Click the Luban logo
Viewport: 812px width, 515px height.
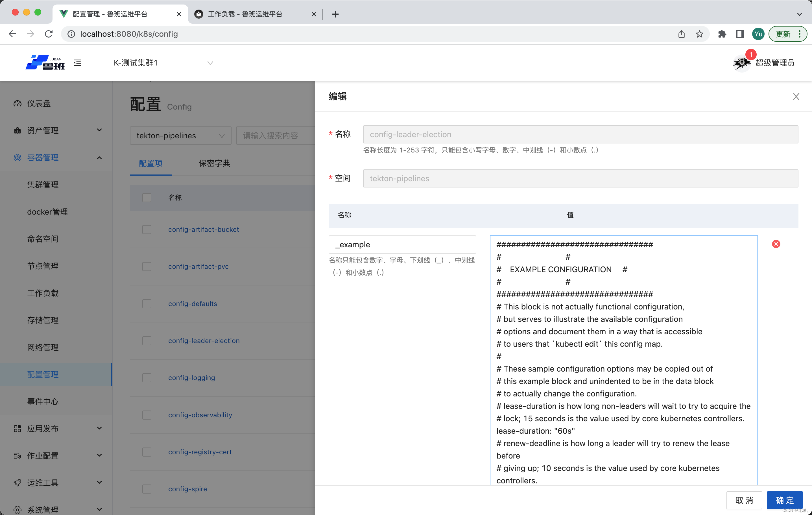pyautogui.click(x=45, y=63)
